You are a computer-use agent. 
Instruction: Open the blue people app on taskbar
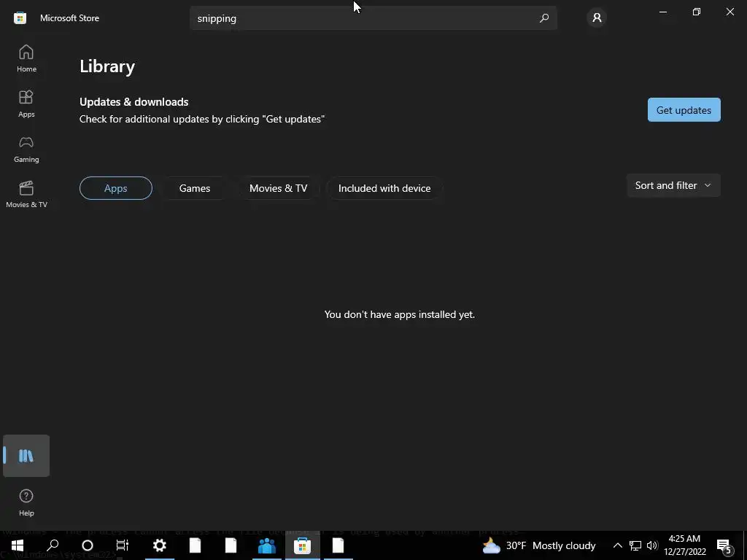[x=267, y=545]
